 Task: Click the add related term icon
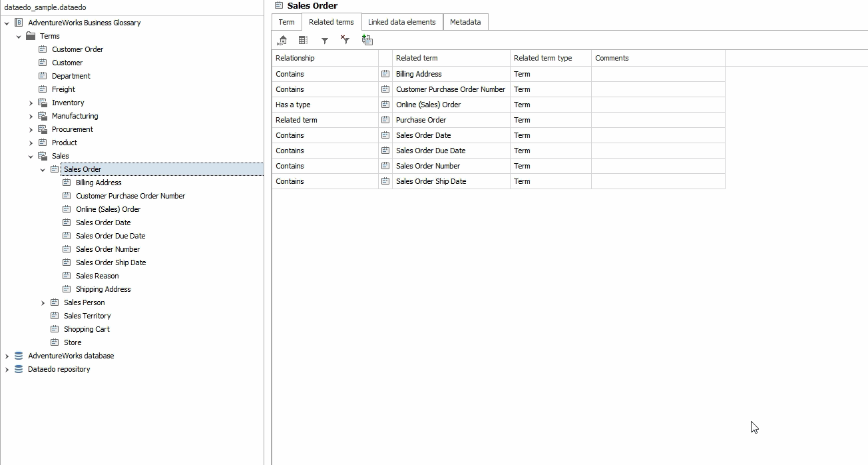[367, 40]
